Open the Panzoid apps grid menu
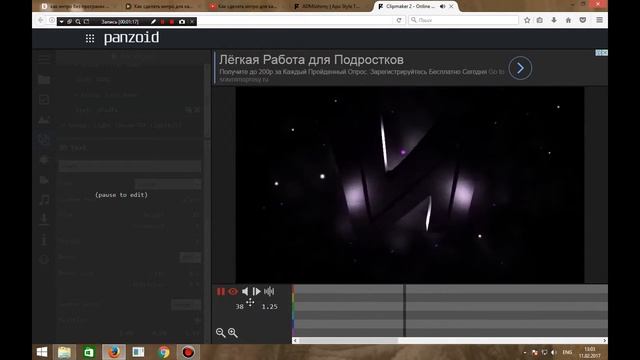The image size is (640, 360). click(90, 38)
